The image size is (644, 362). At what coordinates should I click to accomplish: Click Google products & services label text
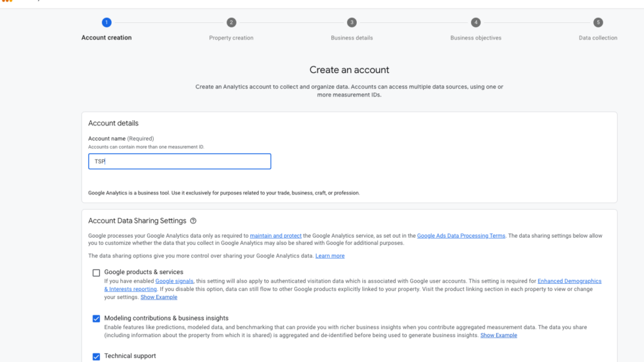point(144,272)
